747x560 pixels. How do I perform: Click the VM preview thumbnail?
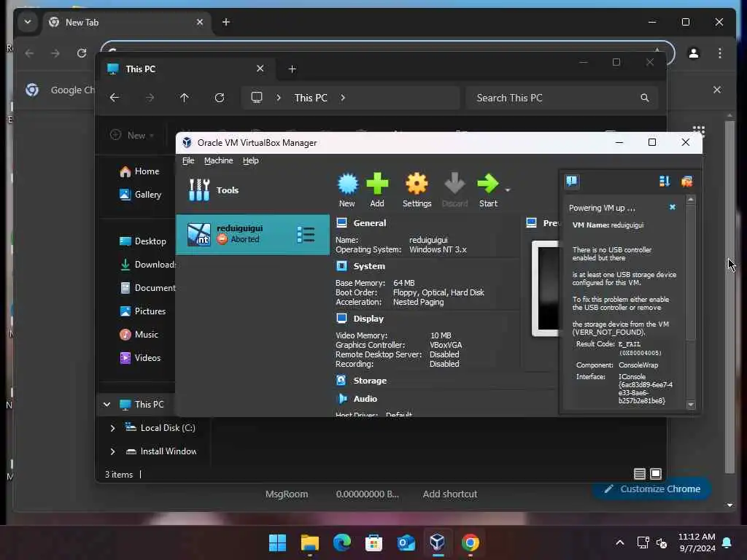pos(545,289)
